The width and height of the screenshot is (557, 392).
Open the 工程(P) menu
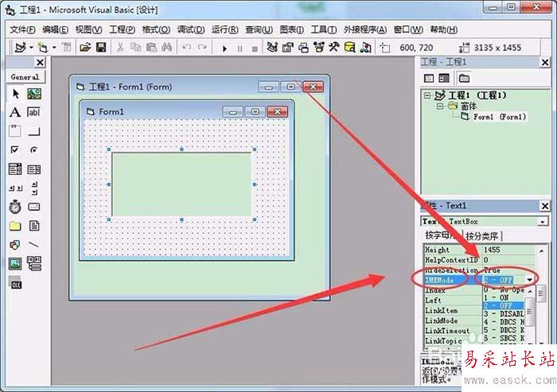122,30
